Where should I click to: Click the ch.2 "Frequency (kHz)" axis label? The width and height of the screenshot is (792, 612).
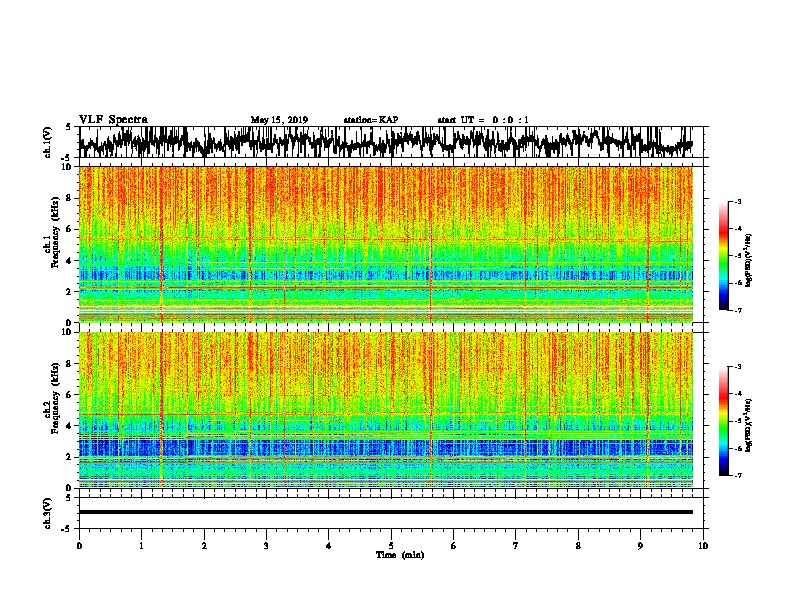55,399
